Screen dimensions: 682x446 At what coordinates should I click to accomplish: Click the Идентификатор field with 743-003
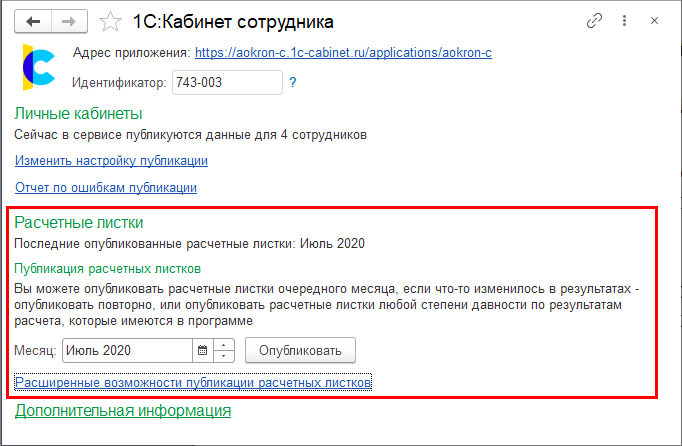pyautogui.click(x=227, y=82)
